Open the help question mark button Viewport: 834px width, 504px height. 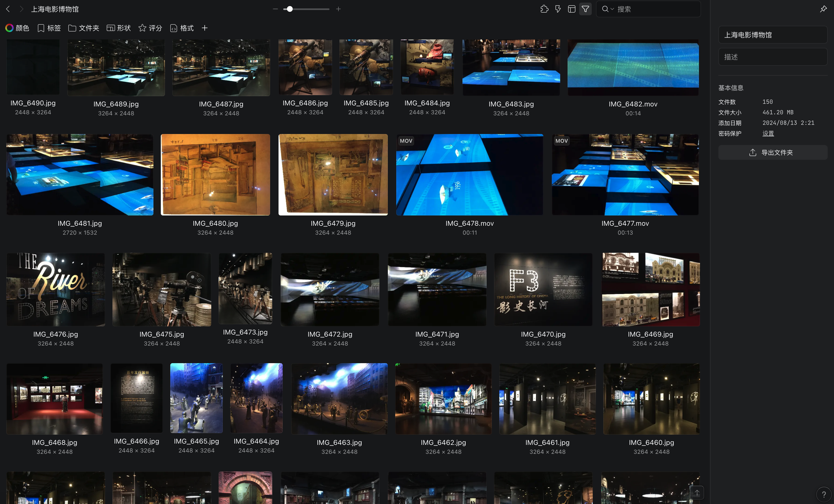click(x=823, y=495)
